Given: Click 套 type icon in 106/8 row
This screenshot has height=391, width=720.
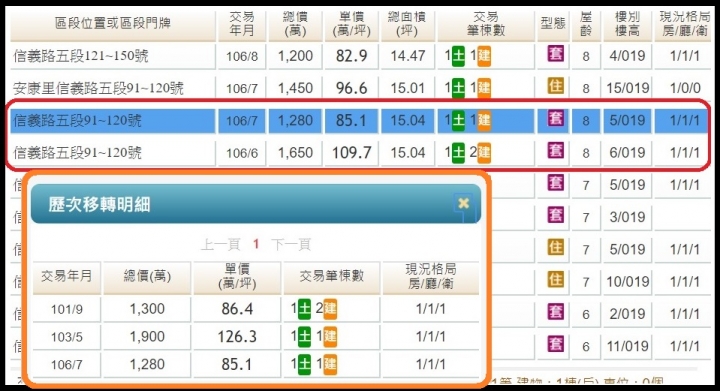Looking at the screenshot, I should pyautogui.click(x=556, y=55).
